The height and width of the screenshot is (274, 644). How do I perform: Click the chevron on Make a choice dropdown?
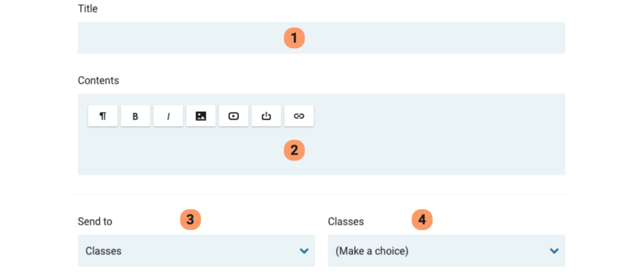pos(554,251)
